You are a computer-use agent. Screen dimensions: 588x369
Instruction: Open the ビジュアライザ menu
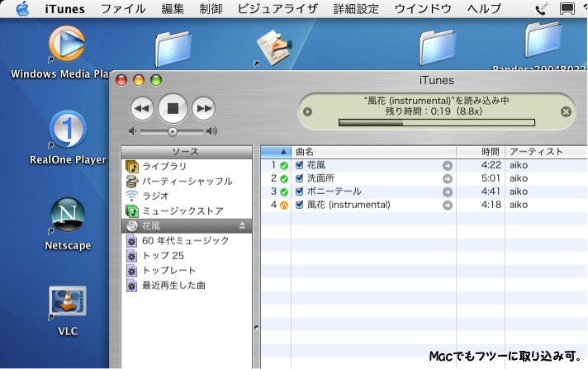[x=277, y=8]
